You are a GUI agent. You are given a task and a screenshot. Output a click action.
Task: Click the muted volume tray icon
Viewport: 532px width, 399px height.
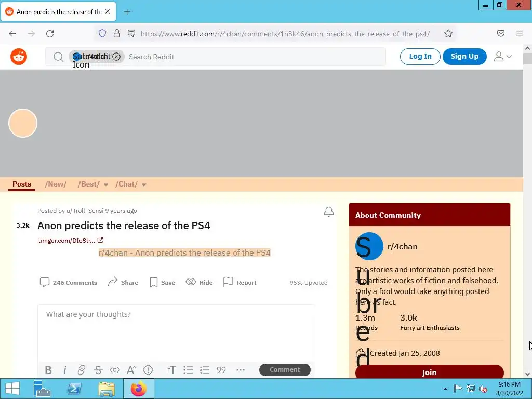click(x=483, y=389)
